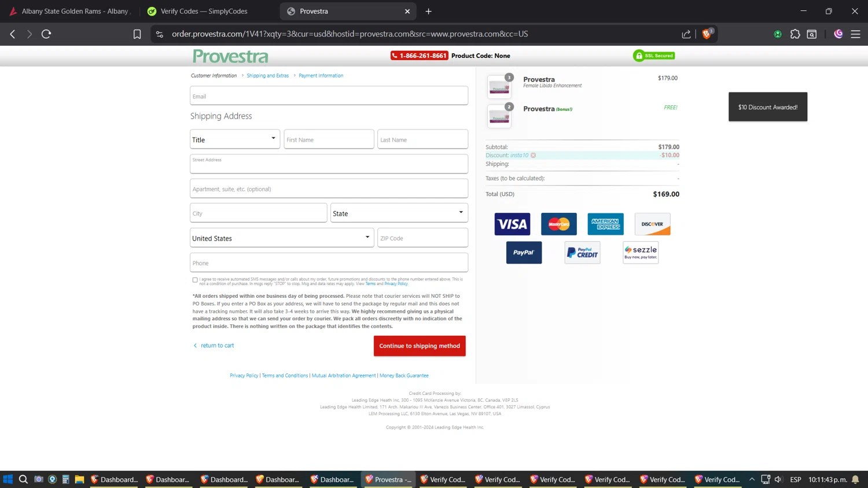Open Brave main menu hamburger icon
The height and width of the screenshot is (488, 868).
point(855,34)
